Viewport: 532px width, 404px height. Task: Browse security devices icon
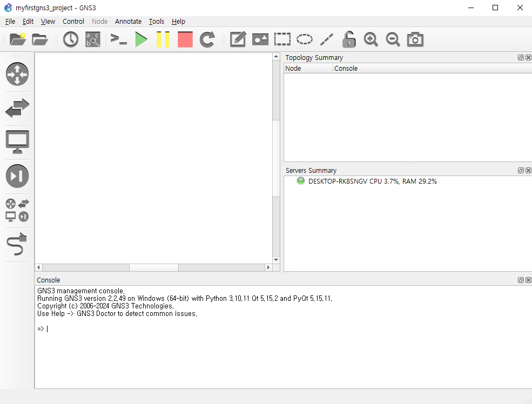click(17, 176)
